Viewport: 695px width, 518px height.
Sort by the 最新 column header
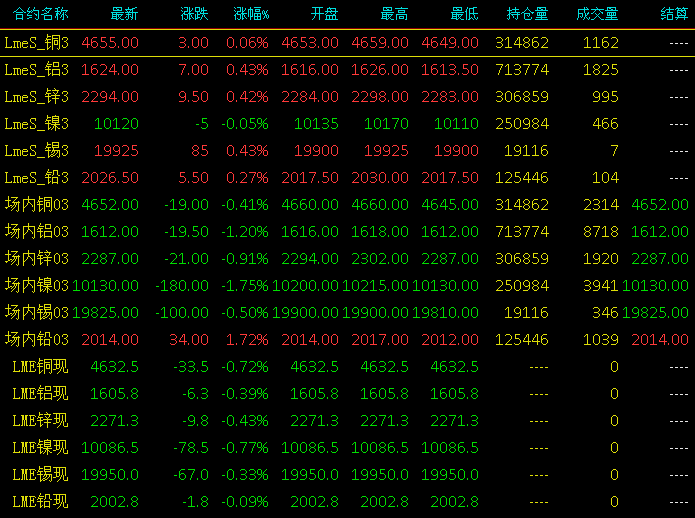(124, 14)
